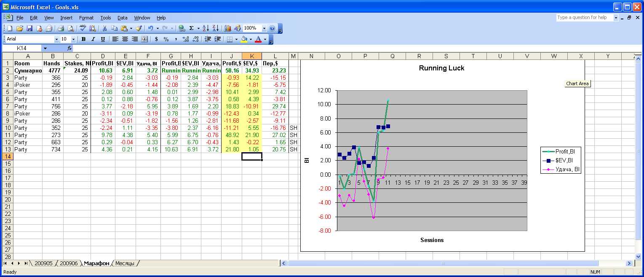Click the Percent Style button
Image resolution: width=644 pixels, height=277 pixels.
pos(166,39)
